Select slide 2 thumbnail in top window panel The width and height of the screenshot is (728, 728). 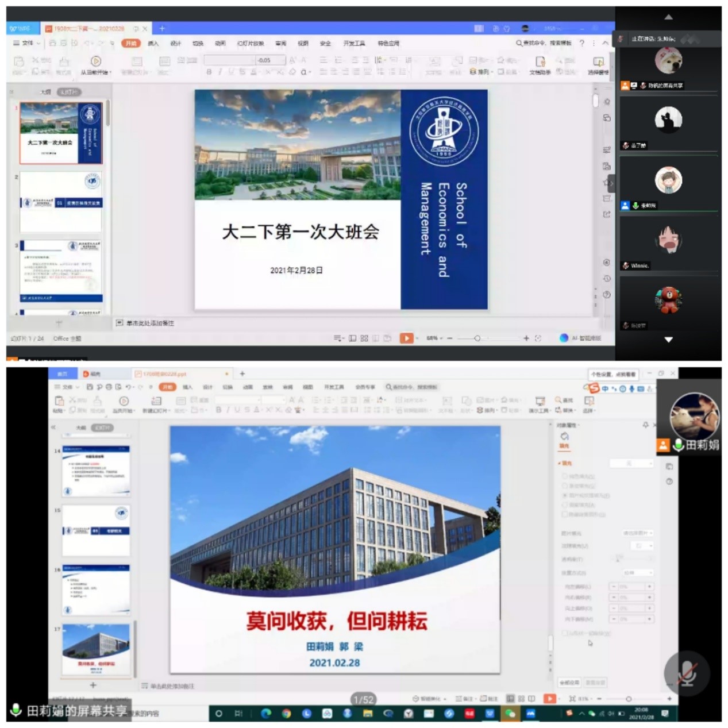pos(61,202)
